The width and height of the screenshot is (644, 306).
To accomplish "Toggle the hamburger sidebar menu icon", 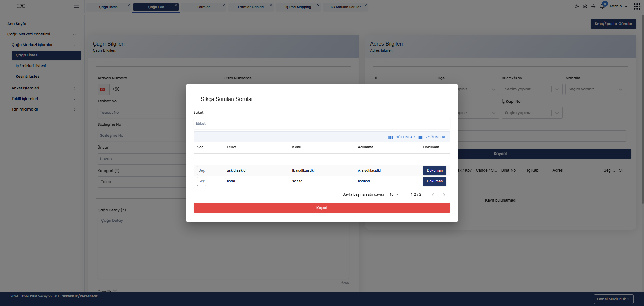I will (x=77, y=6).
